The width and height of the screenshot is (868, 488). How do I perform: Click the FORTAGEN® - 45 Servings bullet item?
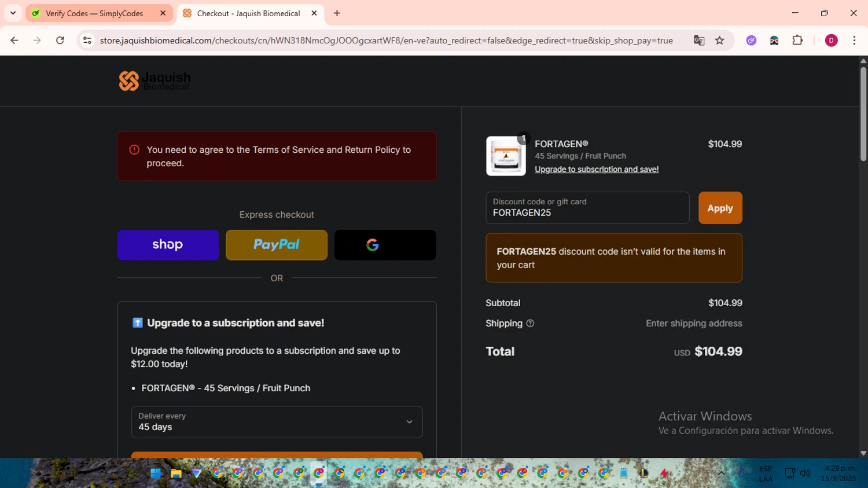pyautogui.click(x=226, y=388)
